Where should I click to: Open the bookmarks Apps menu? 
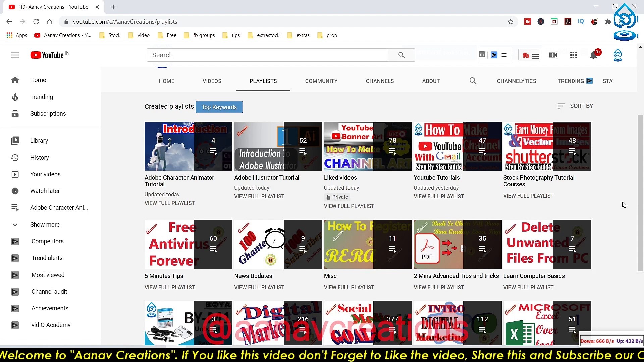click(x=17, y=35)
